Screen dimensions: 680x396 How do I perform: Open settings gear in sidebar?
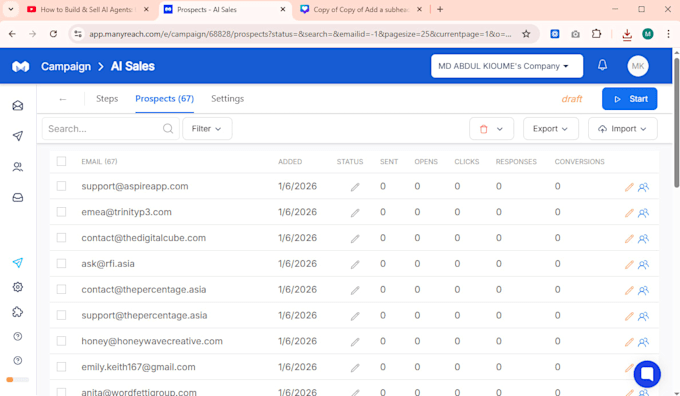[x=18, y=287]
